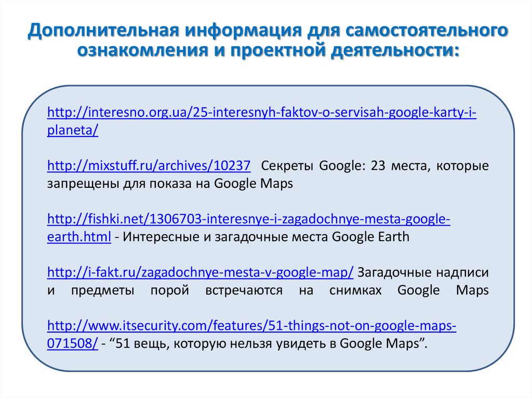532x398 pixels.
Task: Click the text 'Секреты Google: 23 места, которые'
Action: coord(375,166)
